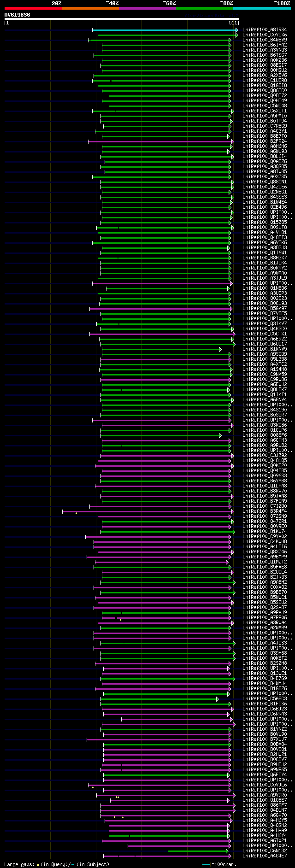Click hit label UniRef100_Q15Z85
This screenshot has height=868, width=295.
pyautogui.click(x=265, y=223)
